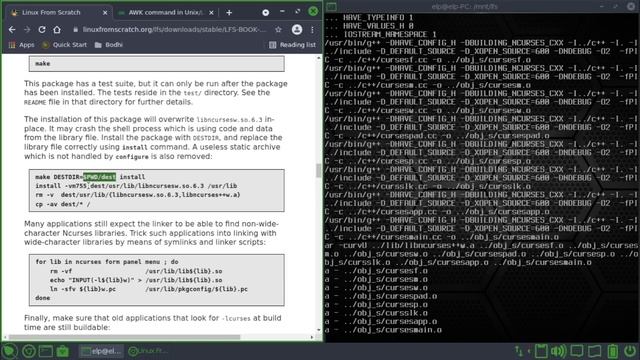Check the battery status icon
Screen dimensions: 640x360
(612, 351)
